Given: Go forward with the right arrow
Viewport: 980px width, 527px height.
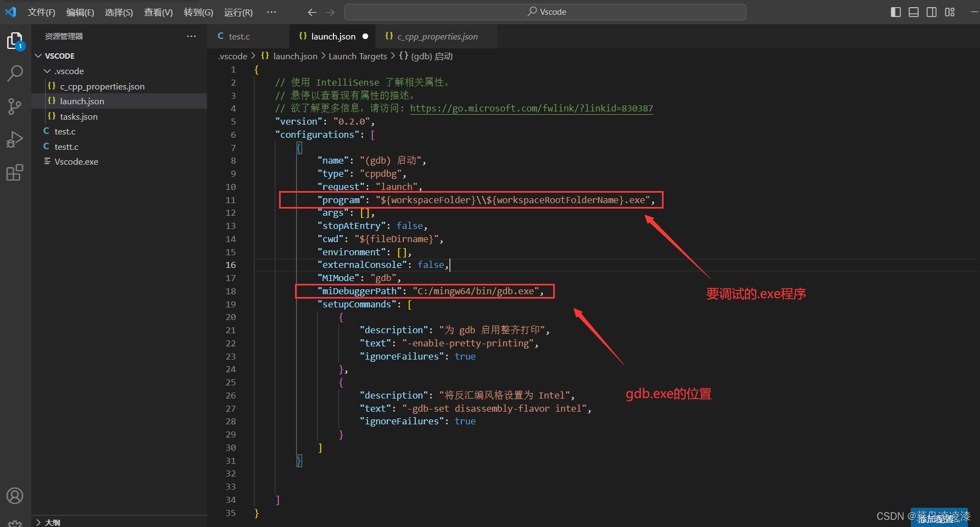Looking at the screenshot, I should click(330, 12).
